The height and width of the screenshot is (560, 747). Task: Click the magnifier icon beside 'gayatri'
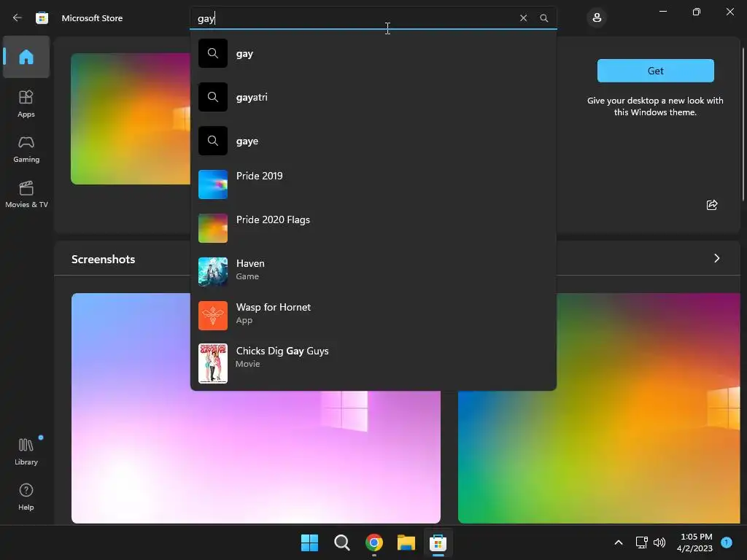tap(213, 97)
